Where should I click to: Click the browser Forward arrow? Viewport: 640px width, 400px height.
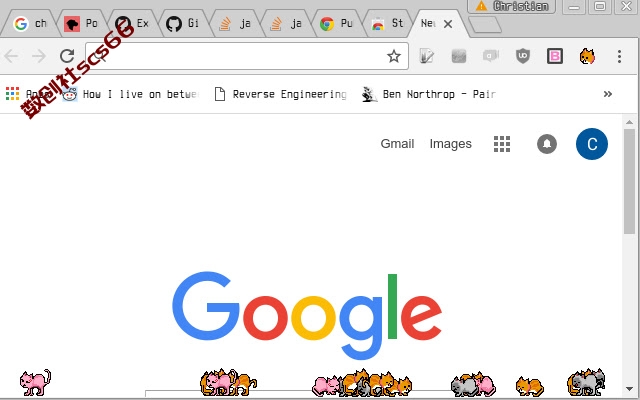(39, 56)
